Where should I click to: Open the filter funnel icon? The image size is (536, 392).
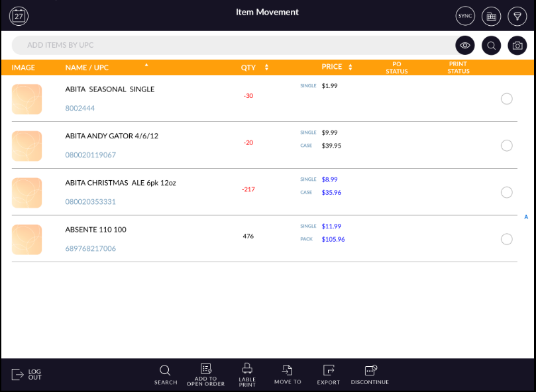click(x=517, y=16)
